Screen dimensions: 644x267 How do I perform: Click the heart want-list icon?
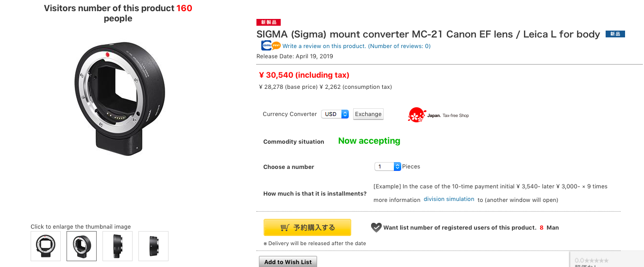tap(376, 227)
